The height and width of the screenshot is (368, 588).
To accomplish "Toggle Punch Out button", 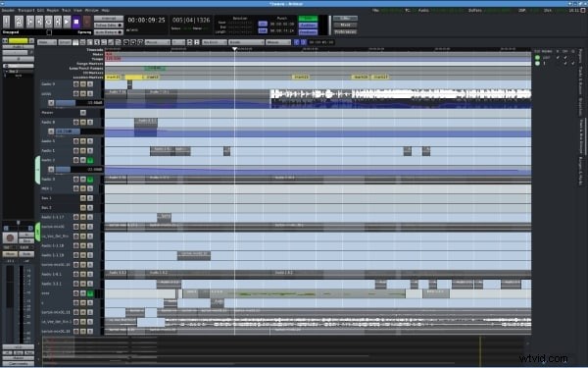I will pos(263,30).
